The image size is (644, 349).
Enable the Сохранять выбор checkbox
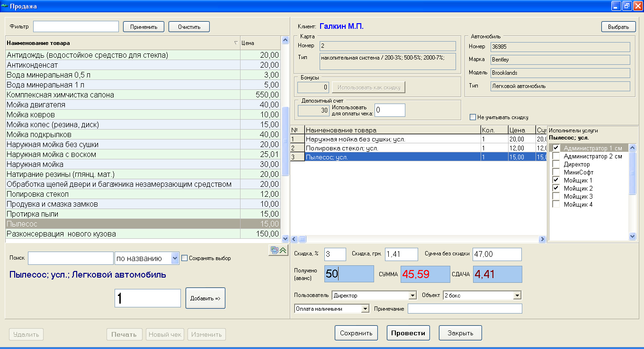click(185, 258)
